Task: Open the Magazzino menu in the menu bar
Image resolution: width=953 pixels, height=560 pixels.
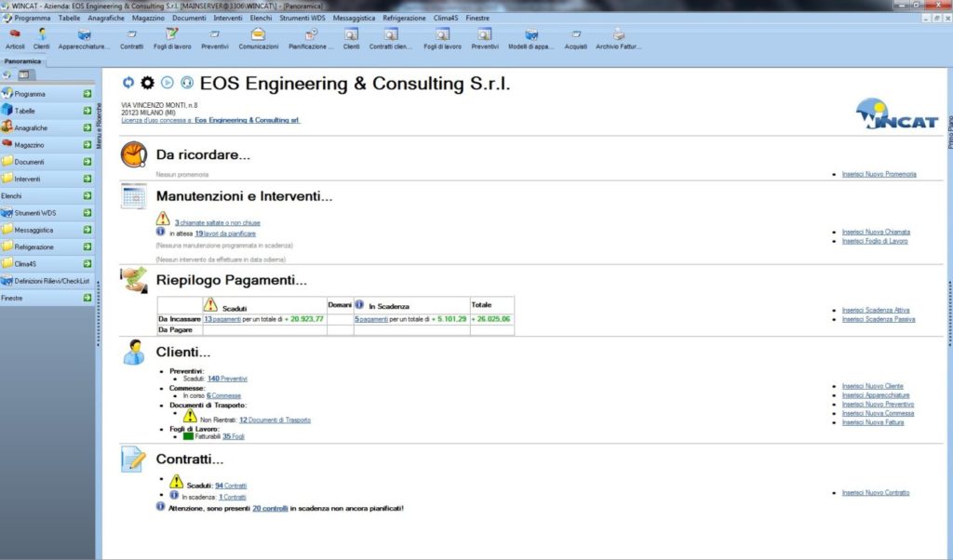Action: coord(148,19)
